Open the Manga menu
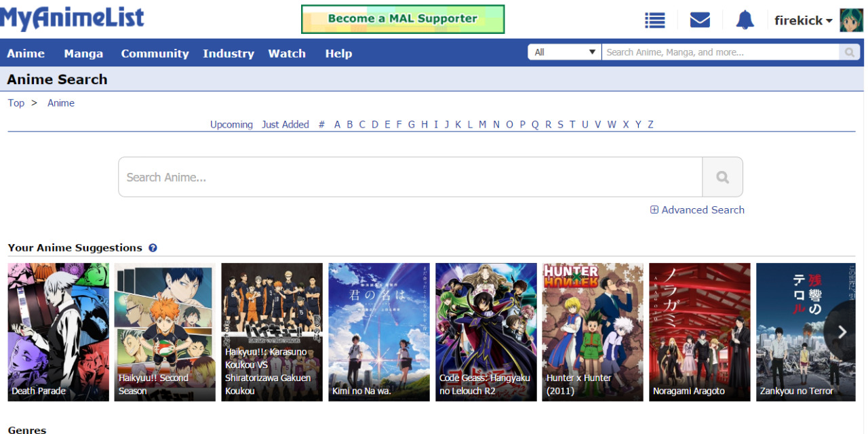The height and width of the screenshot is (434, 868). pyautogui.click(x=83, y=54)
